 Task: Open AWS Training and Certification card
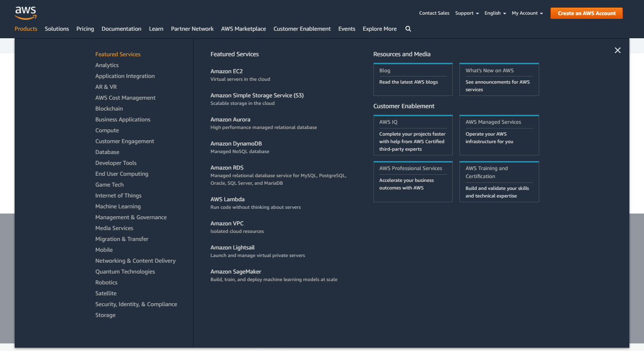pos(499,181)
